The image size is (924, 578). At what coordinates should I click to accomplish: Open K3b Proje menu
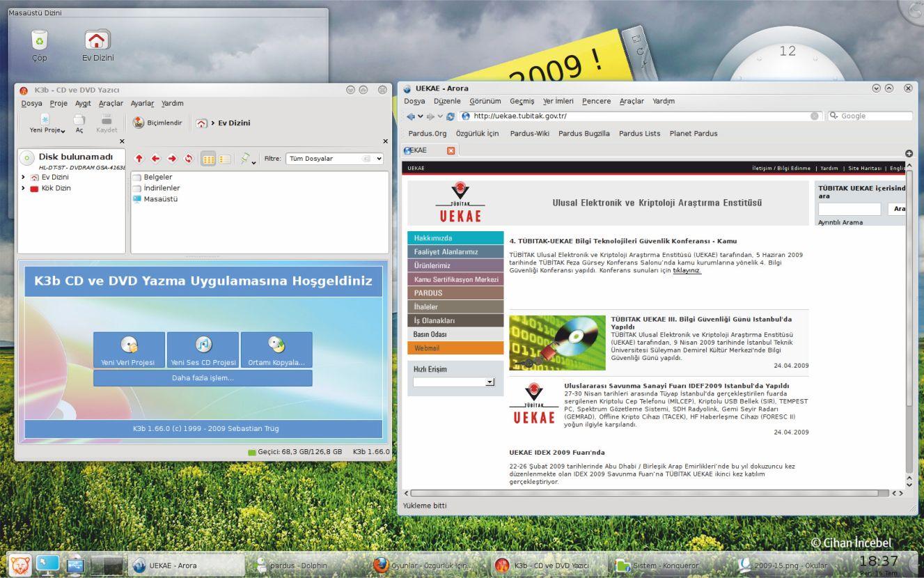point(58,103)
